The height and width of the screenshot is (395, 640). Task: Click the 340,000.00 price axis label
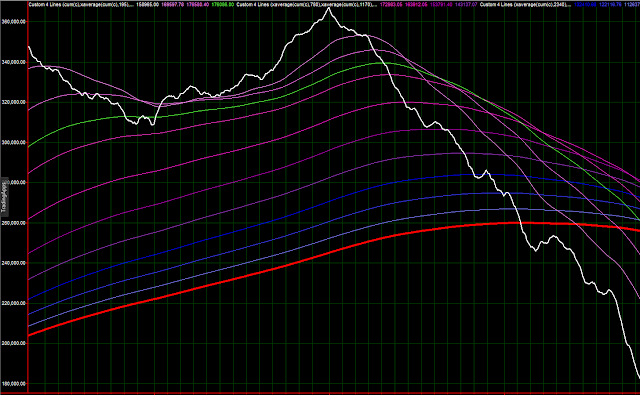14,62
